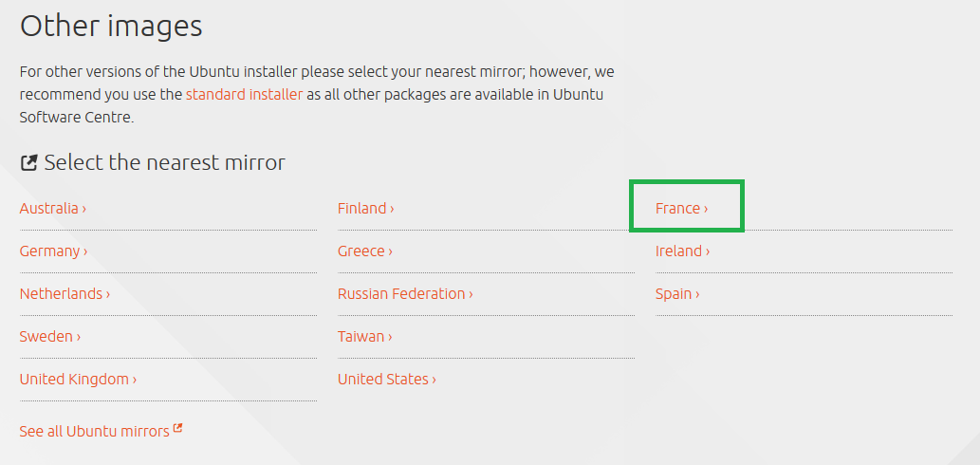This screenshot has width=980, height=465.
Task: Open the Ireland mirror link
Action: pos(682,251)
